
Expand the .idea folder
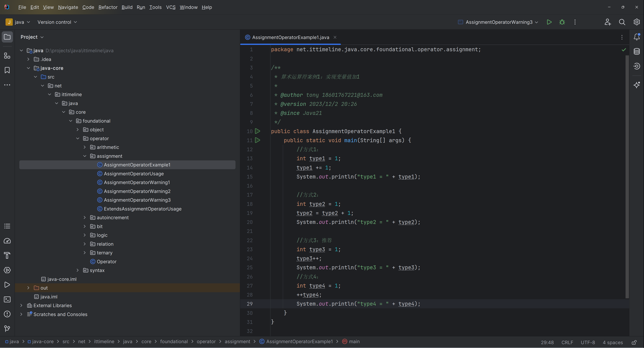click(28, 59)
